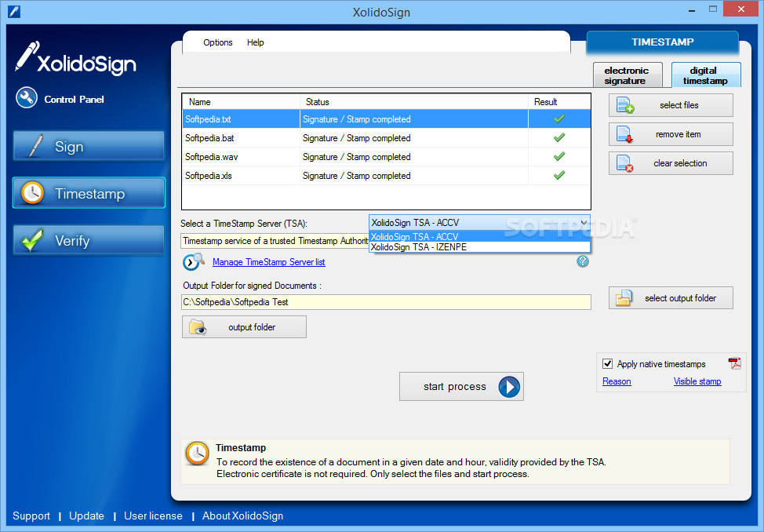Image resolution: width=764 pixels, height=532 pixels.
Task: Click the TIMESTAMP header banner
Action: (663, 42)
